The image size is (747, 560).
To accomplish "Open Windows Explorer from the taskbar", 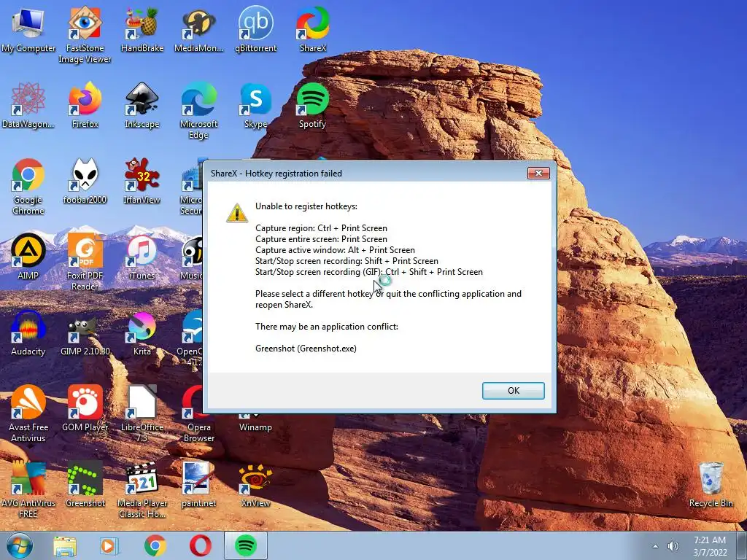I will coord(65,546).
